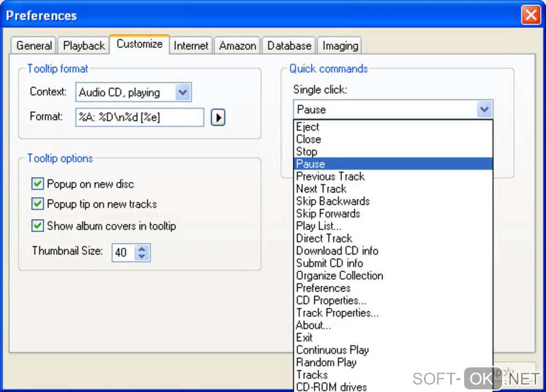This screenshot has width=546, height=392.
Task: Disable Popup tip on new tracks
Action: click(x=37, y=204)
